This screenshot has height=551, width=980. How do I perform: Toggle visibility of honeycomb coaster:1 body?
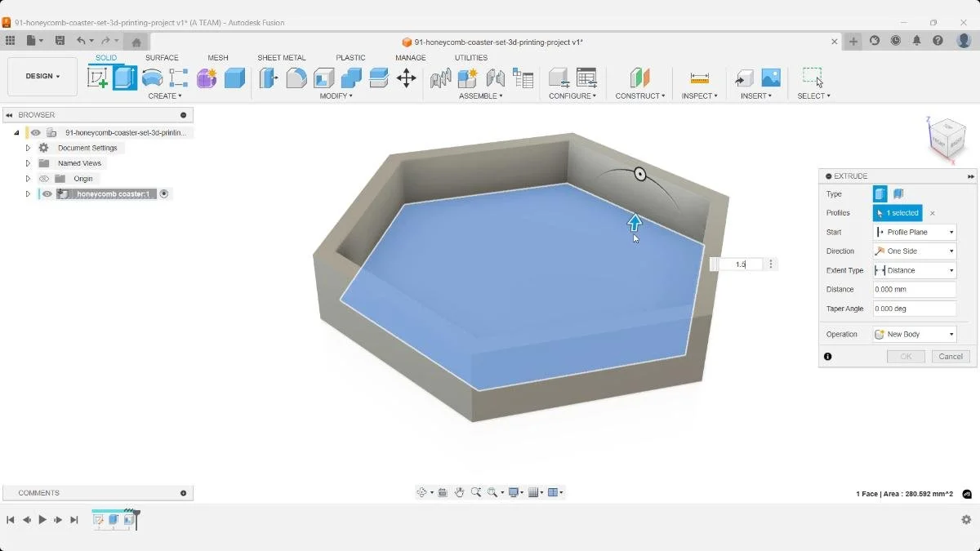point(47,193)
